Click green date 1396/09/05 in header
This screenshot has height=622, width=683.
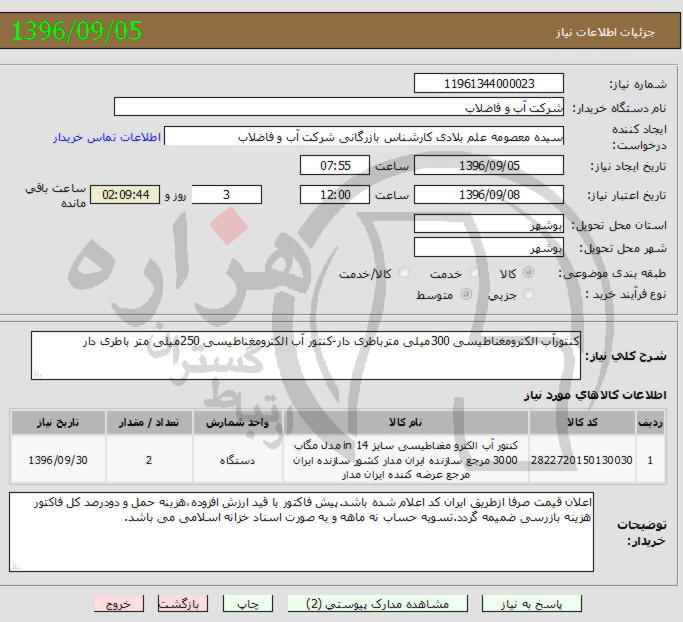(x=77, y=31)
